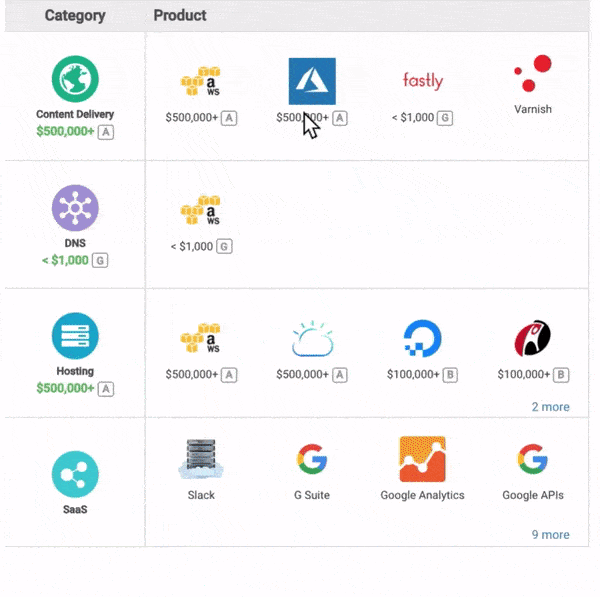Open the IBM Cloud logo in Hosting
This screenshot has width=600, height=597.
[312, 338]
